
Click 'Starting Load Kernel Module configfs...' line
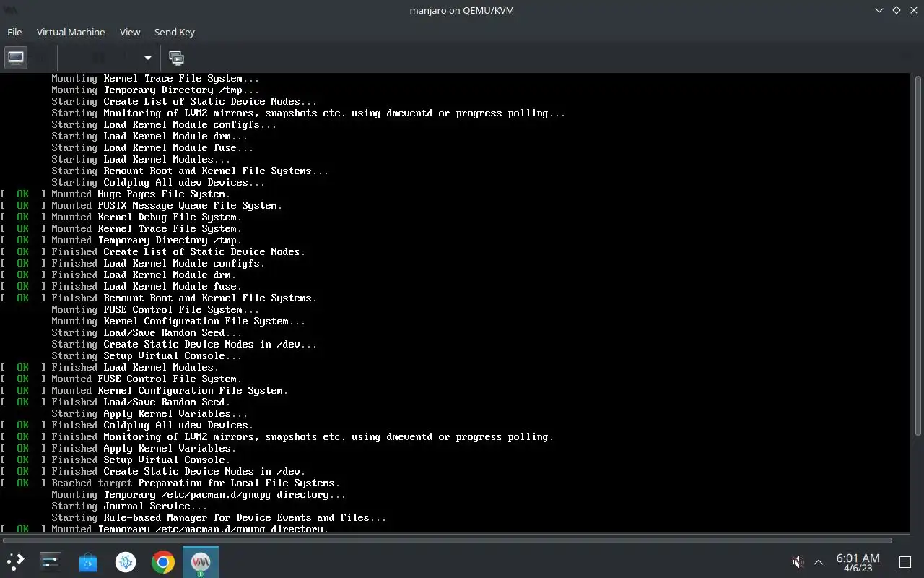(x=164, y=124)
